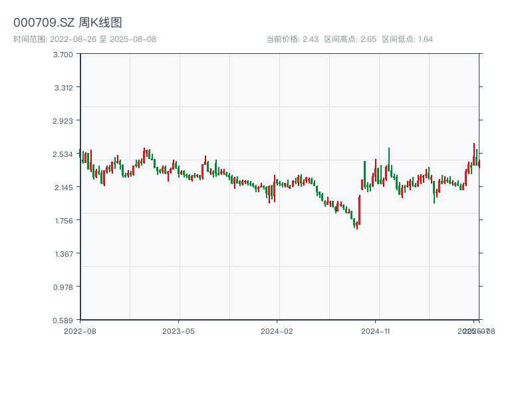This screenshot has width=532, height=399.
Task: Select the 2023-05 date on the x-axis
Action: (x=178, y=331)
